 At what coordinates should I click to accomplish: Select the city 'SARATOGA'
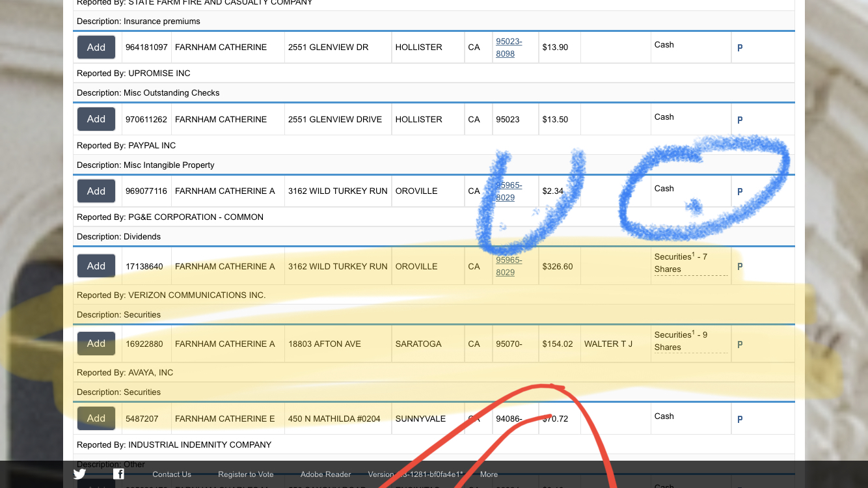tap(418, 344)
